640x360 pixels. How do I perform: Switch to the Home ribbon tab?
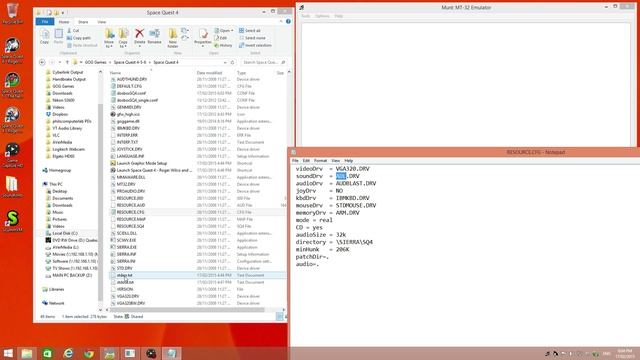click(x=64, y=22)
